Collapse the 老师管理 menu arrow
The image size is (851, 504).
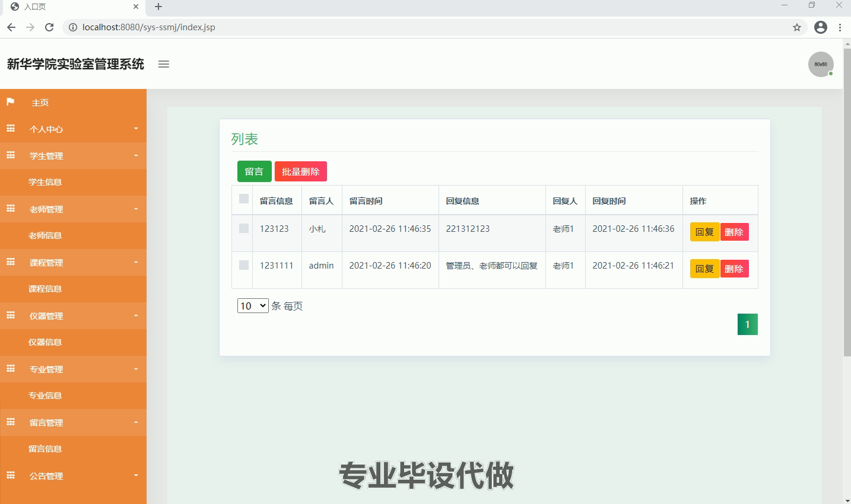point(136,209)
